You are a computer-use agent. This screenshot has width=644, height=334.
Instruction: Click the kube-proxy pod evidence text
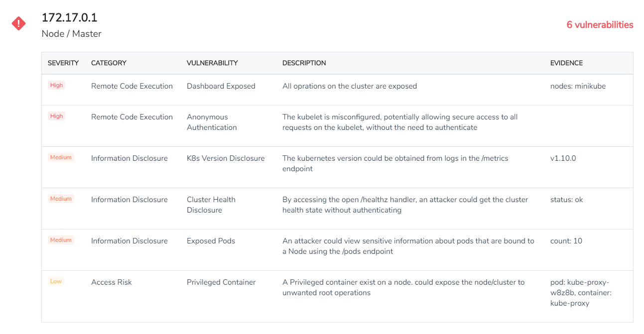(x=580, y=293)
